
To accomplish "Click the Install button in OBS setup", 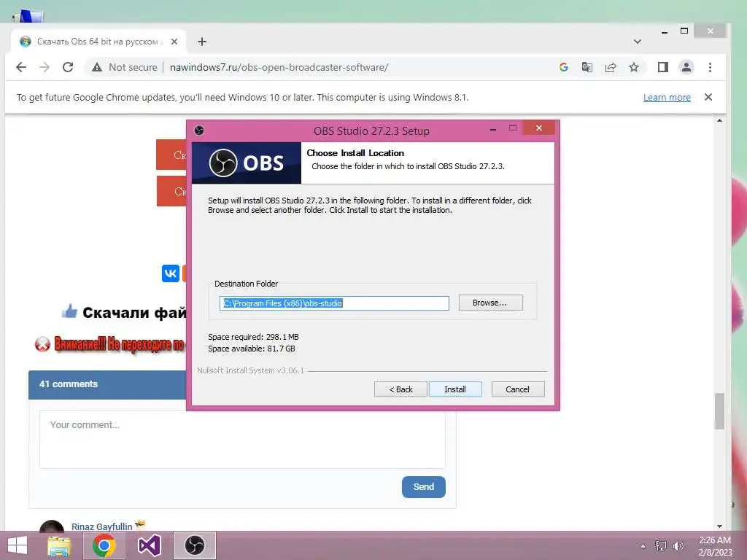I will tap(455, 389).
